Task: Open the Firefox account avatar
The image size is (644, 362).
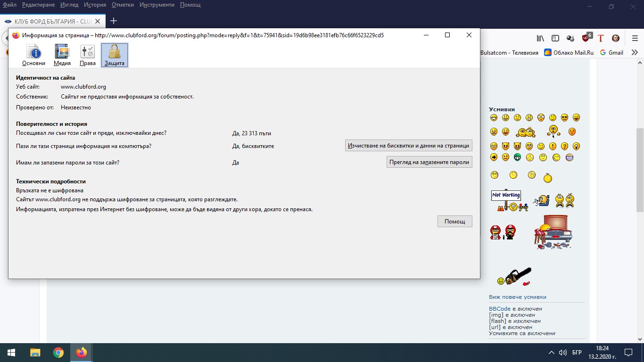Action: pyautogui.click(x=616, y=38)
